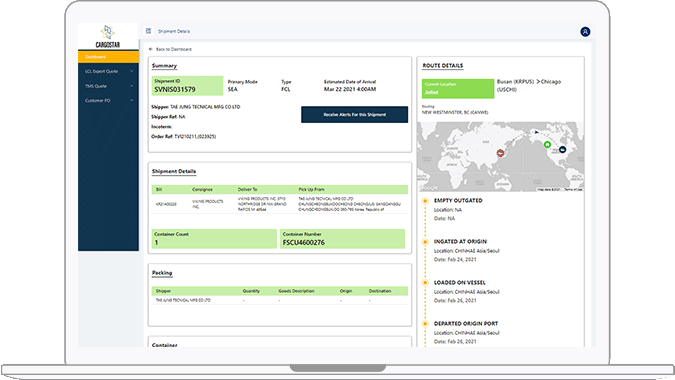The height and width of the screenshot is (380, 675).
Task: Open TMS Quote menu item
Action: [x=108, y=86]
